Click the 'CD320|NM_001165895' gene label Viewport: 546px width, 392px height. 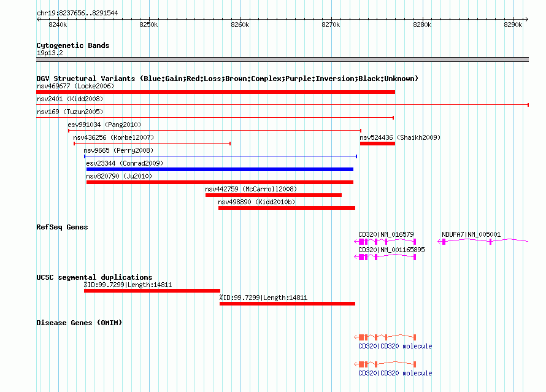392,250
